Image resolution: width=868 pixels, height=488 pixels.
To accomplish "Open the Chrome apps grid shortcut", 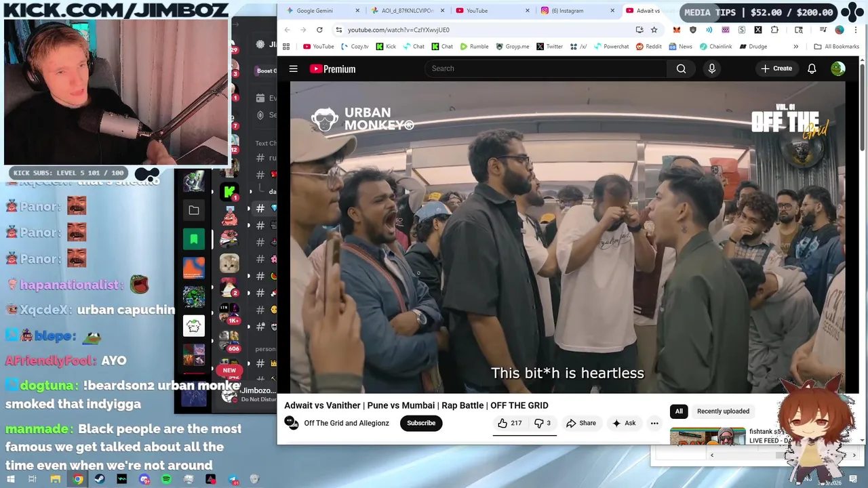I will coord(286,47).
